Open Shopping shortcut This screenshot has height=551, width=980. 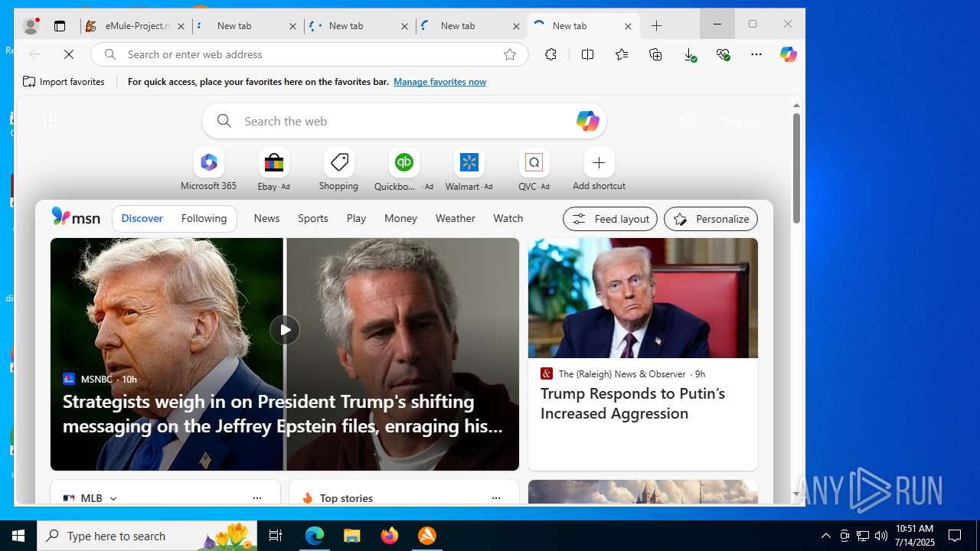pyautogui.click(x=338, y=170)
